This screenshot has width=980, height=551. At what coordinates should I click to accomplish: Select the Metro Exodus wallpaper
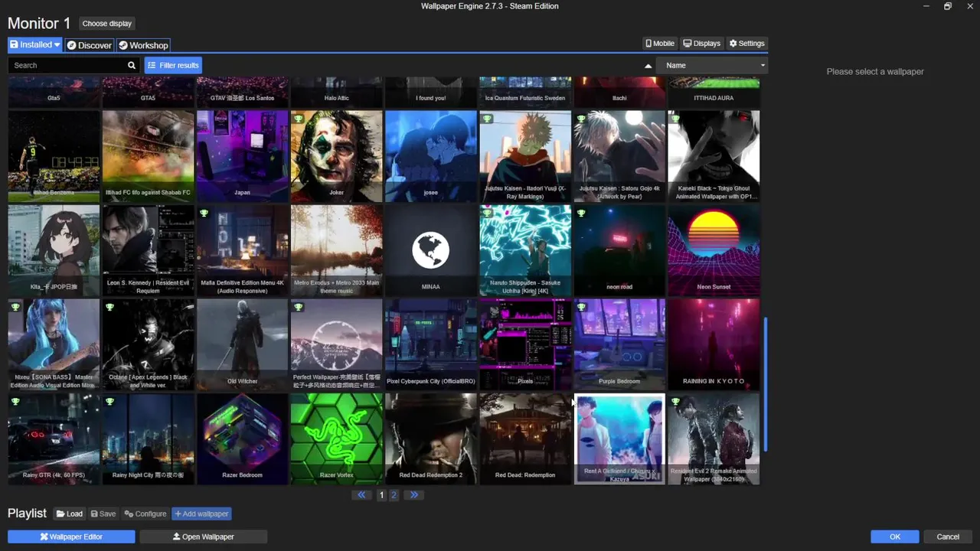[337, 250]
